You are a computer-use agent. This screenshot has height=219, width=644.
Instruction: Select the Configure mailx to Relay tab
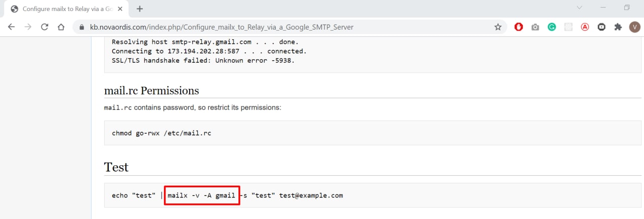tap(66, 9)
